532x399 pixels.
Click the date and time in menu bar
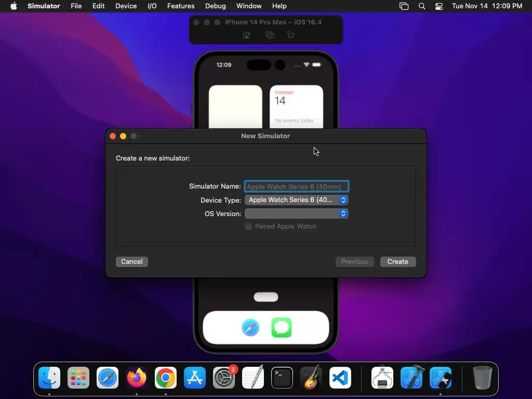click(x=487, y=6)
